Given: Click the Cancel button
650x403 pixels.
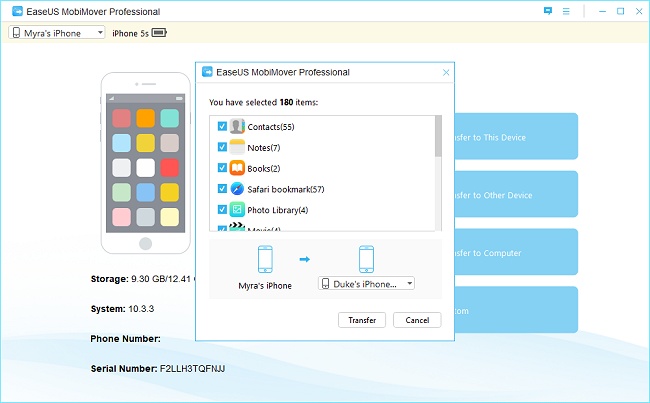Looking at the screenshot, I should 417,320.
